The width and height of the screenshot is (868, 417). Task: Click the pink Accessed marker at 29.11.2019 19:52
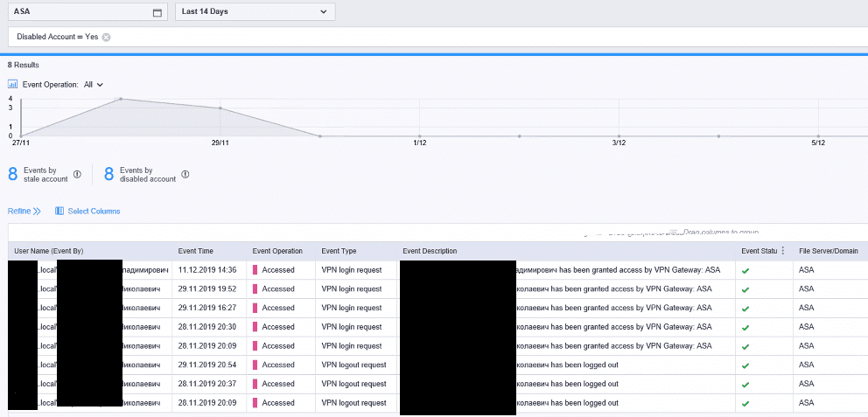pos(255,288)
